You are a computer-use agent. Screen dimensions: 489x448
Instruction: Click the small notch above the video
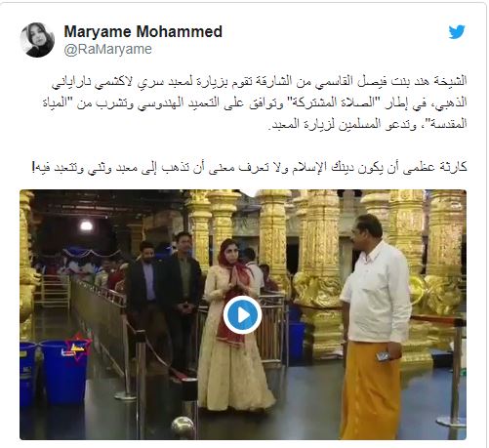pyautogui.click(x=250, y=193)
